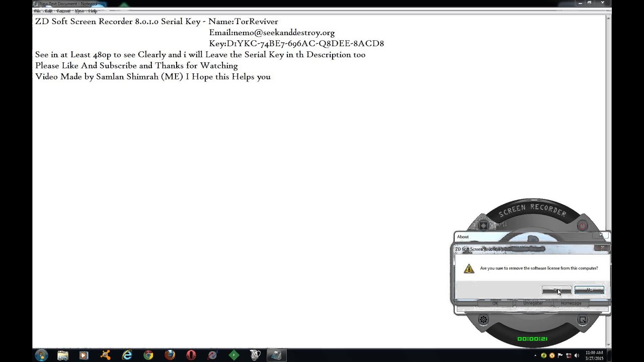The height and width of the screenshot is (362, 644).
Task: Click the Notepad vertical scrollbar
Action: click(608, 181)
